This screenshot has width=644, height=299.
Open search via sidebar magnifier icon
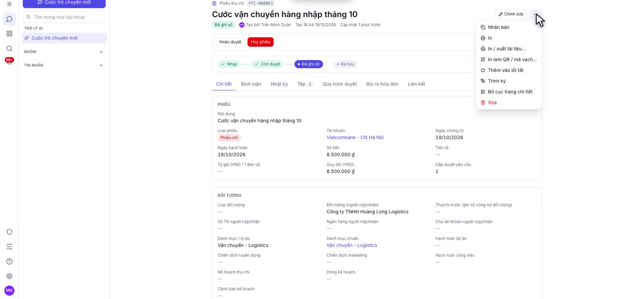[9, 48]
